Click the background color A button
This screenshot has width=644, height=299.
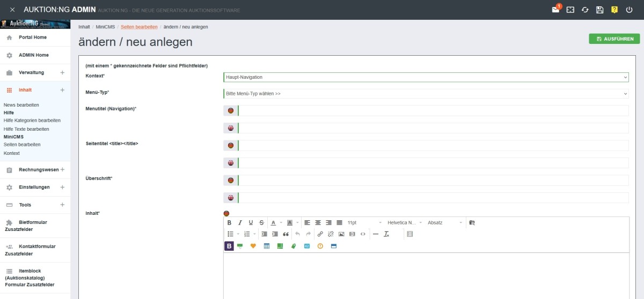coord(289,222)
